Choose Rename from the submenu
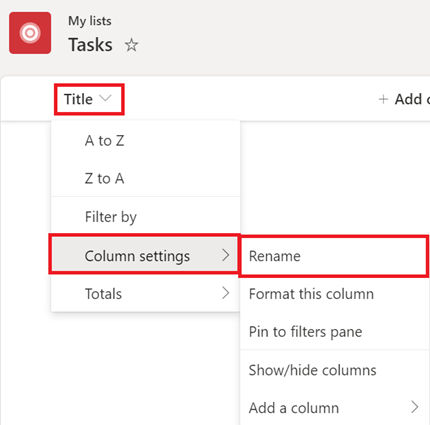This screenshot has width=430, height=425. point(334,256)
